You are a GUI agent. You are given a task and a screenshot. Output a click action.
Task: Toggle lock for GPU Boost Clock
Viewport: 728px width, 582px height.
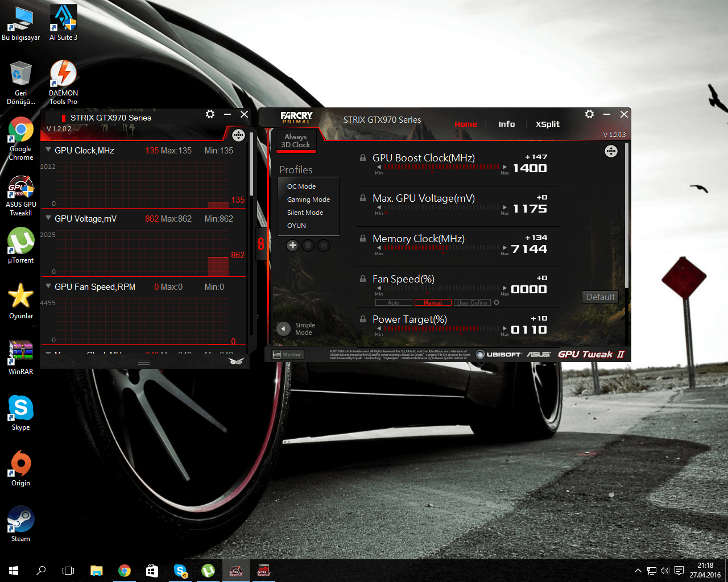[x=363, y=157]
